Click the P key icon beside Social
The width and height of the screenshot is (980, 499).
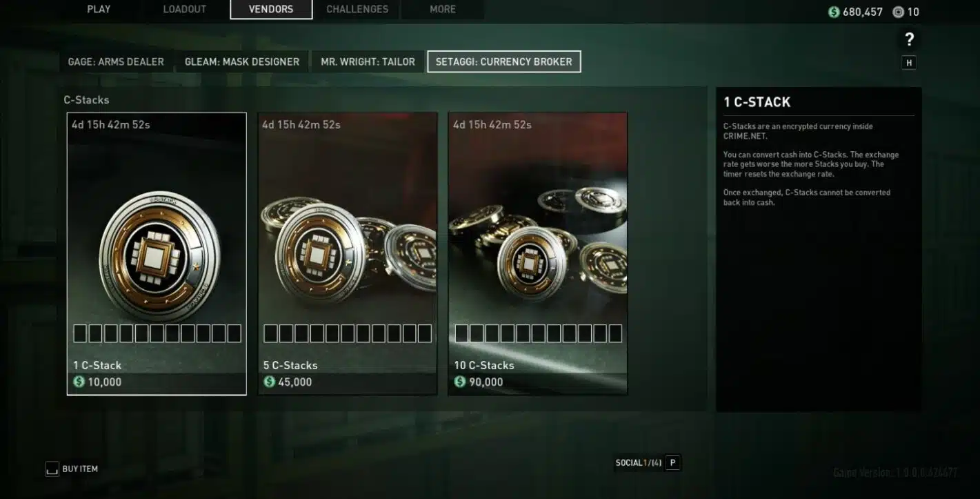coord(673,462)
